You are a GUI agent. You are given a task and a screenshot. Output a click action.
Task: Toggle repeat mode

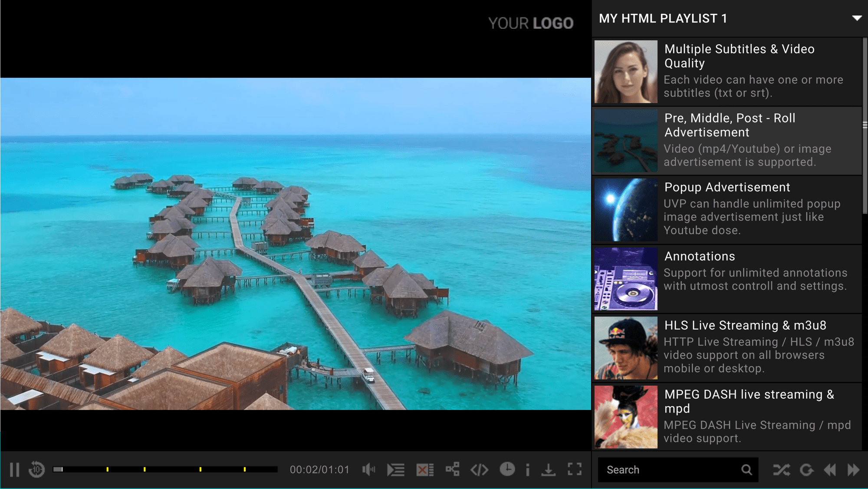click(x=807, y=469)
